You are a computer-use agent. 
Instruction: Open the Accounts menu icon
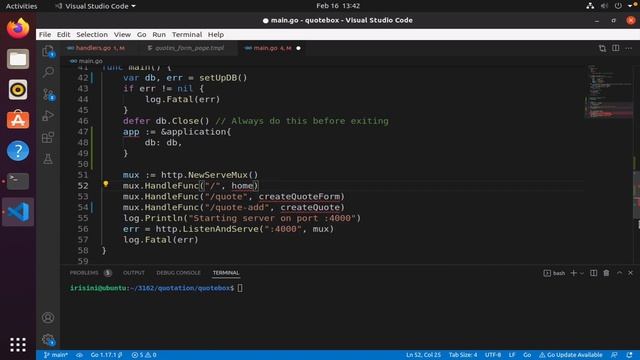(x=48, y=318)
